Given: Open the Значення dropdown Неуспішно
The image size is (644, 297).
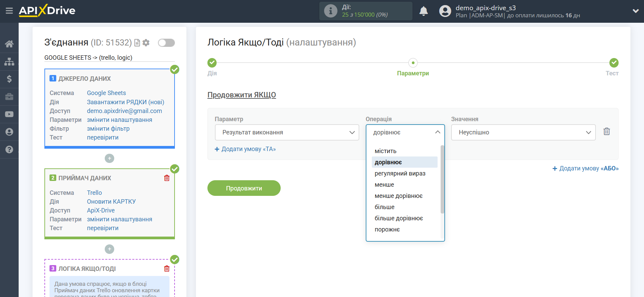Looking at the screenshot, I should (x=523, y=132).
